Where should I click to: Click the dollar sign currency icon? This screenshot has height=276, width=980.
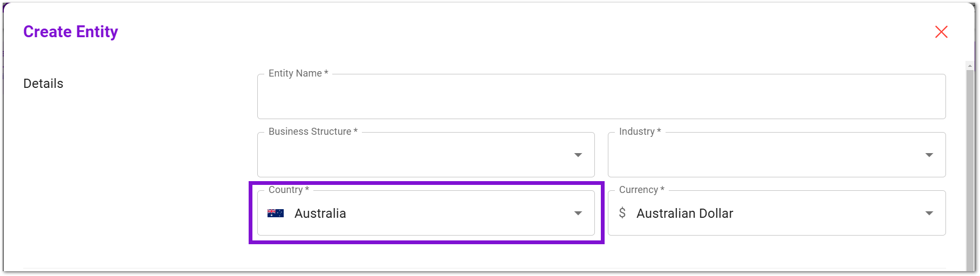(622, 213)
